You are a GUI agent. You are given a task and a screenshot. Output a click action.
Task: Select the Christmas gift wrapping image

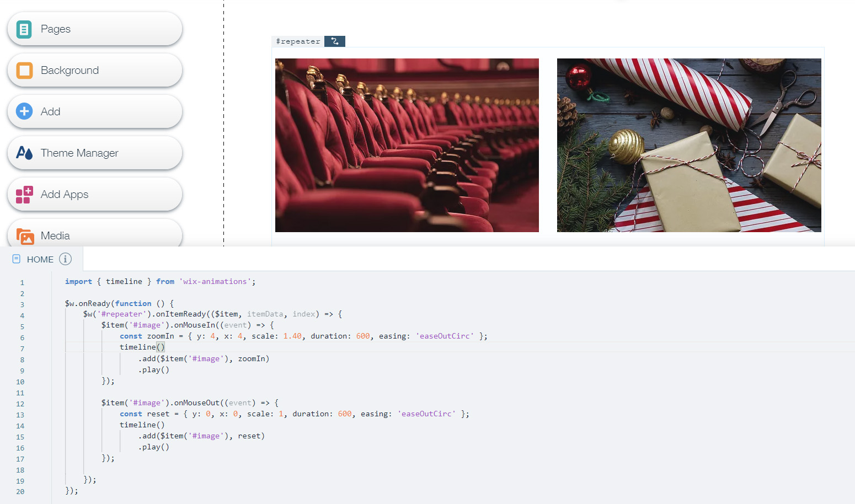tap(689, 145)
